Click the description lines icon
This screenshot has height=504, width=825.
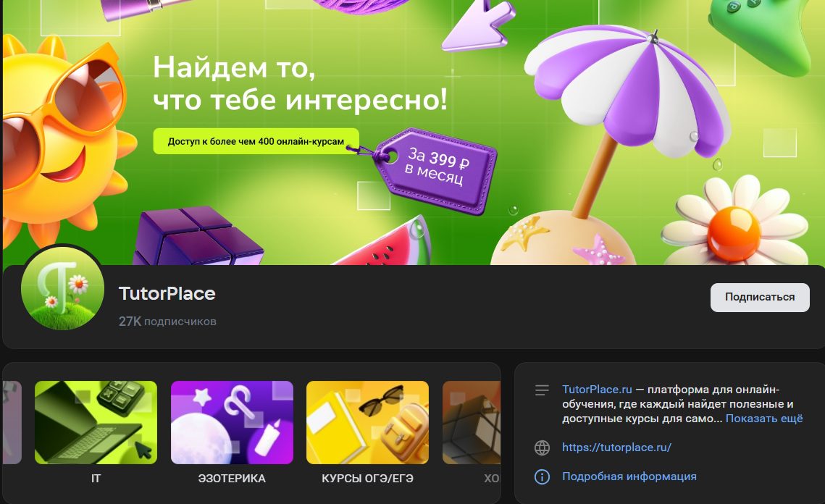click(x=542, y=390)
